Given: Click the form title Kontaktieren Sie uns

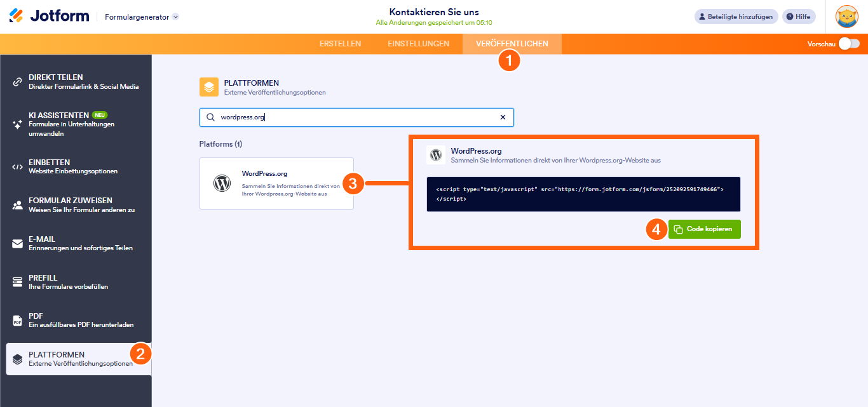Looking at the screenshot, I should pos(434,12).
